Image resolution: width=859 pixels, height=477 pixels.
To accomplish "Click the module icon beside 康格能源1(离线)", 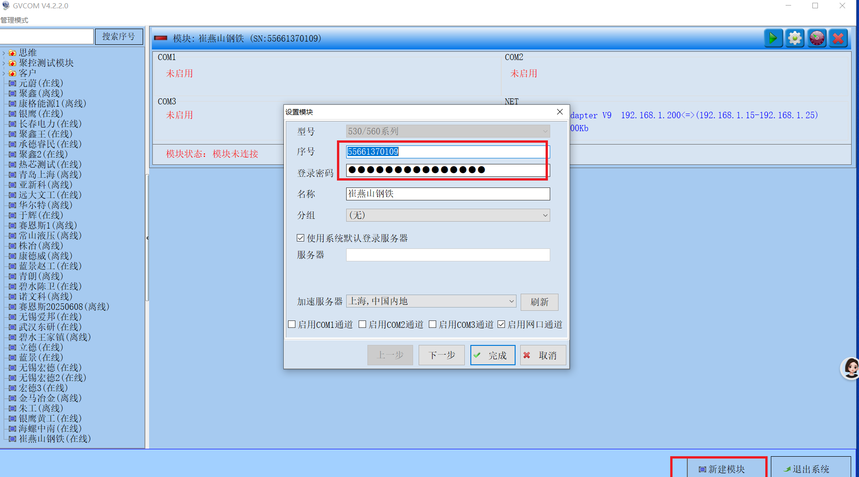I will click(12, 104).
